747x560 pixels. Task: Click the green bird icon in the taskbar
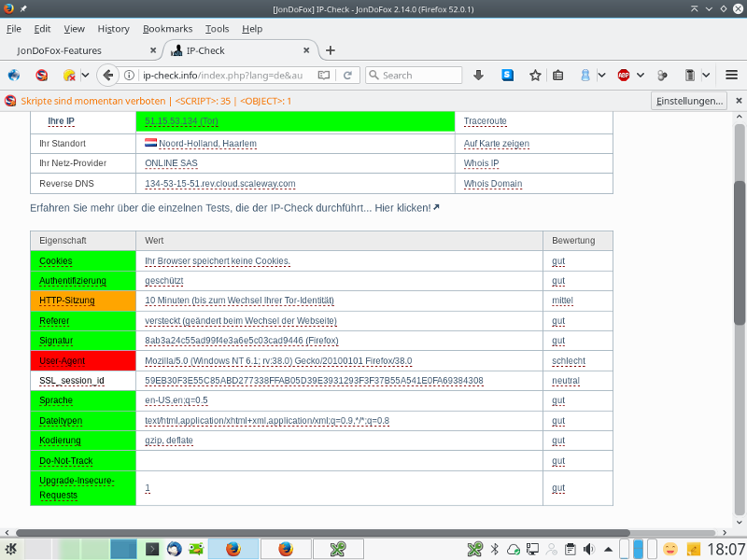196,549
